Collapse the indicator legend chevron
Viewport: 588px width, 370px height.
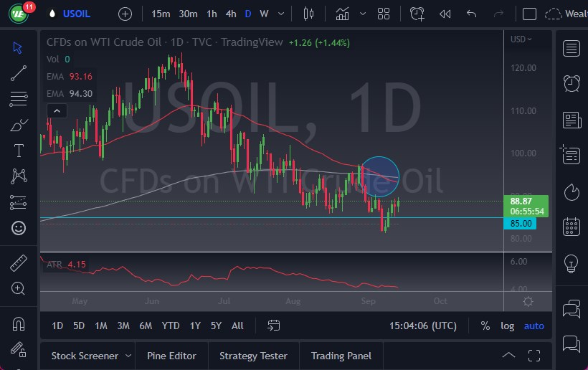coord(56,110)
